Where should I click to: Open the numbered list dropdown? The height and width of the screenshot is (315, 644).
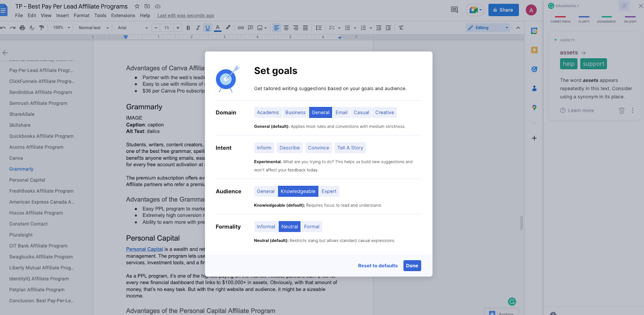tap(371, 28)
